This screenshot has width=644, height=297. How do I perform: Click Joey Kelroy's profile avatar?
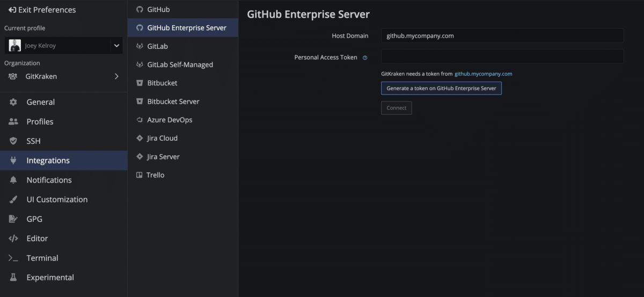tap(15, 46)
